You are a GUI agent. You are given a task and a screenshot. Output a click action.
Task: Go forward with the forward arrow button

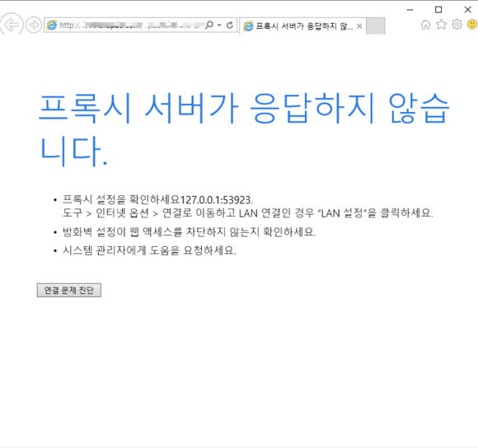click(x=33, y=25)
